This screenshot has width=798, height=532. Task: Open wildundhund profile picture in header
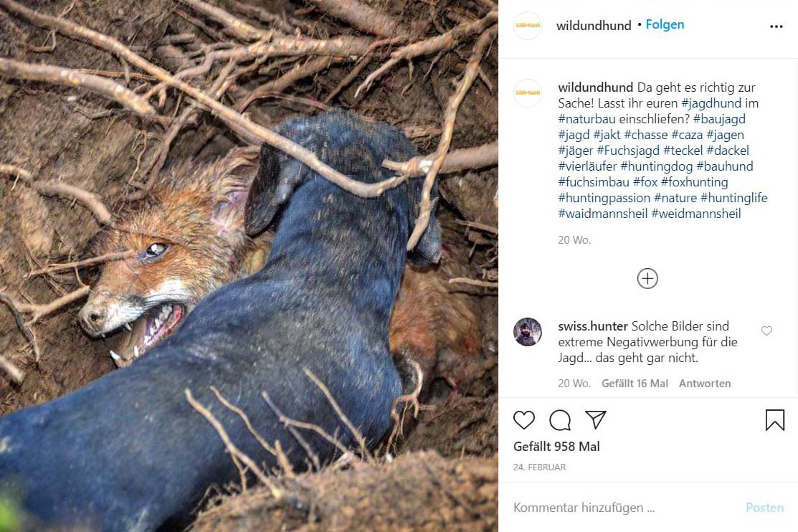[528, 26]
